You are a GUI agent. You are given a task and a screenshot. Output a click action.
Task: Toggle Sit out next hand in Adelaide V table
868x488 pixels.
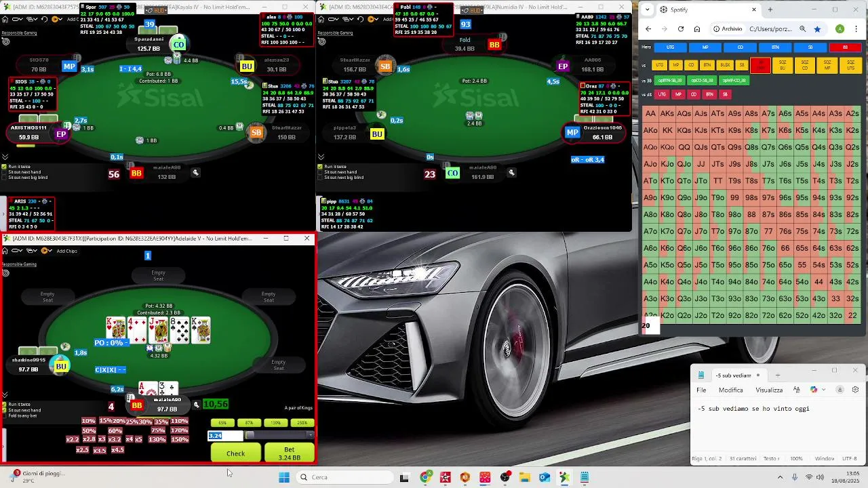(5, 410)
